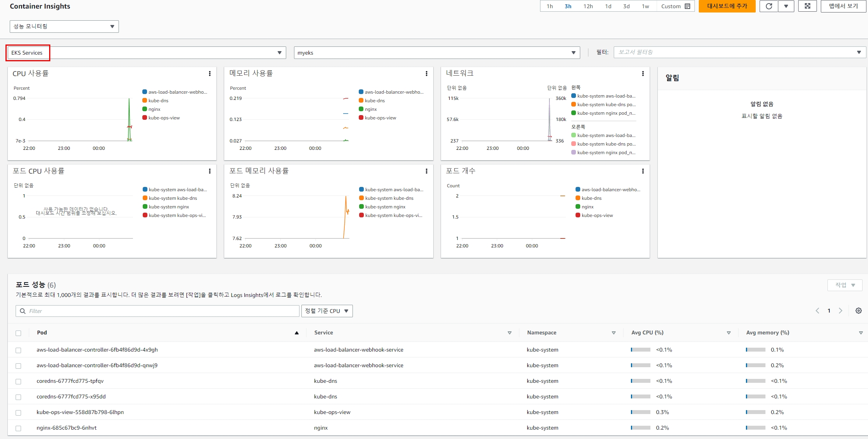Screen dimensions: 868x439
Task: Open table settings gear icon
Action: (859, 311)
